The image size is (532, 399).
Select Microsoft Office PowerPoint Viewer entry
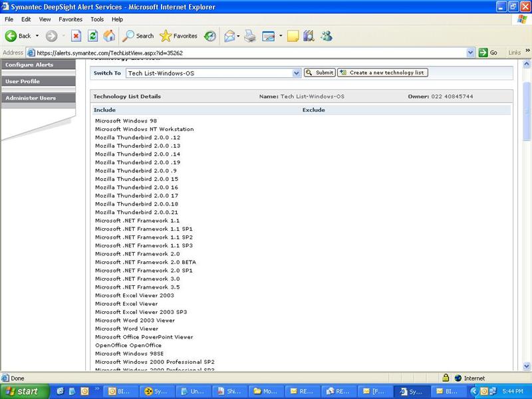(144, 337)
